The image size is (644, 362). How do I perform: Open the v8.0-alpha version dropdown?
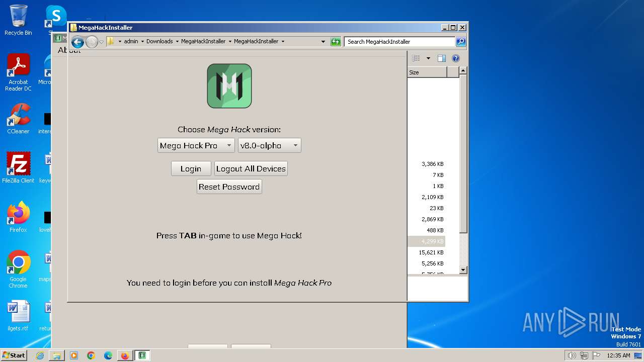[x=270, y=145]
